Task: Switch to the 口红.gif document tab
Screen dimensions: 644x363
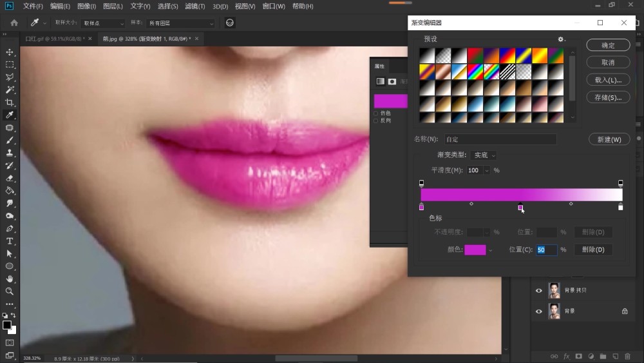Action: (55, 39)
